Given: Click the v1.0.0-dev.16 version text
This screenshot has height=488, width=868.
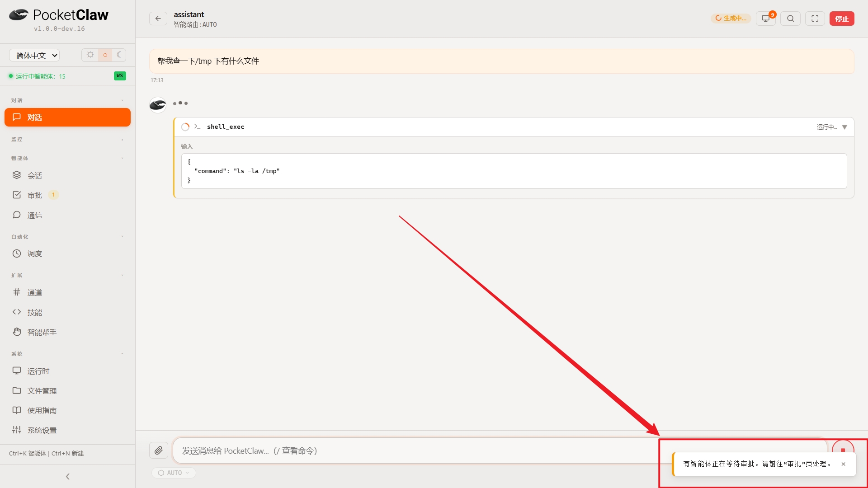Looking at the screenshot, I should tap(59, 28).
